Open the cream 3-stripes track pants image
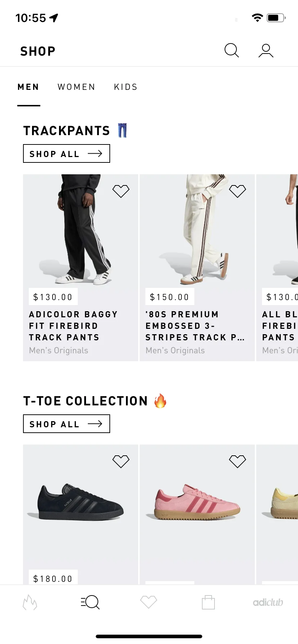This screenshot has width=298, height=644. (197, 230)
